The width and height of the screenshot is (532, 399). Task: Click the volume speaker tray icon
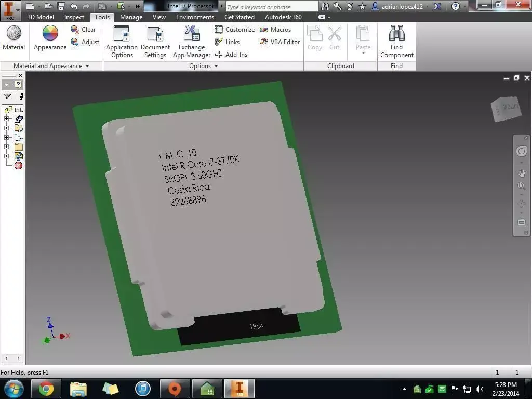480,389
